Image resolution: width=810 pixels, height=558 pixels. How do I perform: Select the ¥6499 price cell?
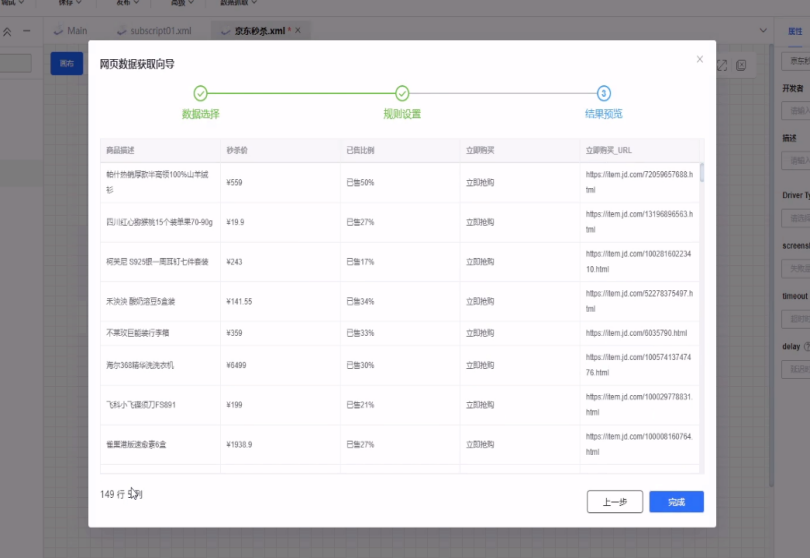pyautogui.click(x=280, y=365)
